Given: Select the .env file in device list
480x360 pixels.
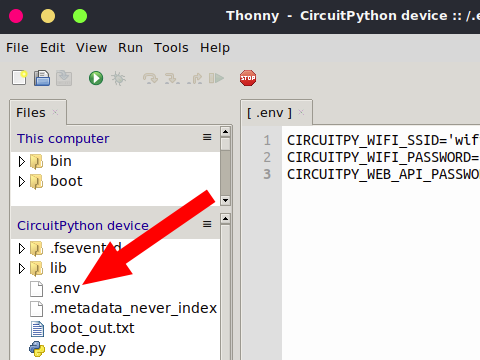Looking at the screenshot, I should click(x=115, y=288).
